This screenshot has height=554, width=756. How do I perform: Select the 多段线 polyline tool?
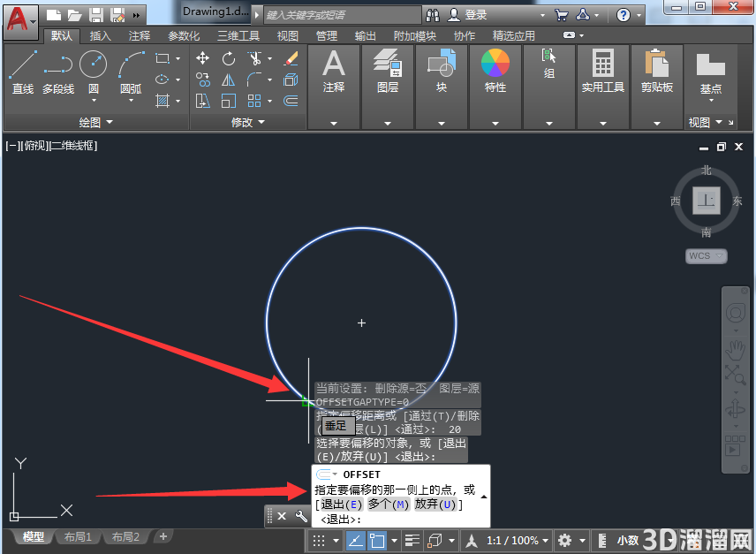pos(58,72)
